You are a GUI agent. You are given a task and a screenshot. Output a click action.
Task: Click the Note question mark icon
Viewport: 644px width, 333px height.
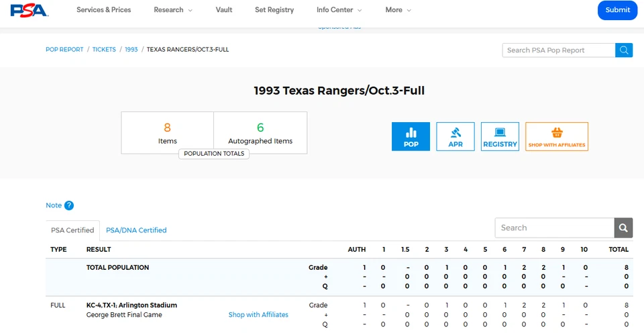pos(69,205)
